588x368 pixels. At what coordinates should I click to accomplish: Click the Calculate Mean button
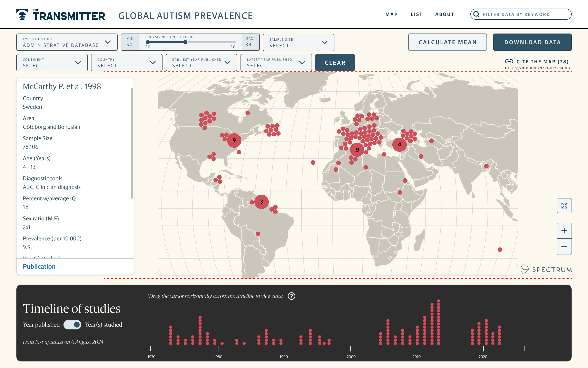(447, 42)
